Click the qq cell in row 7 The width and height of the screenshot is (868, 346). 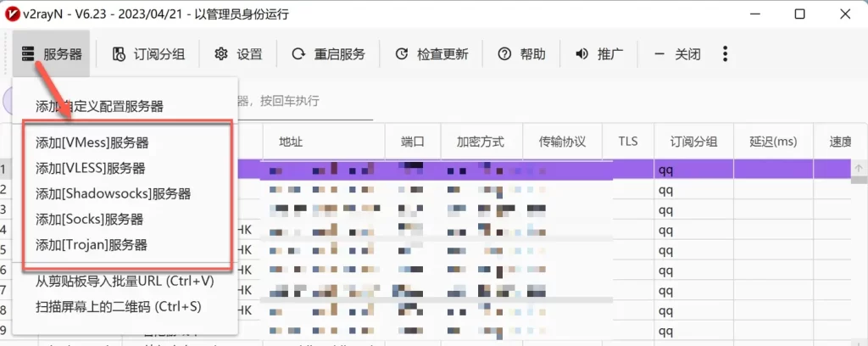click(694, 289)
